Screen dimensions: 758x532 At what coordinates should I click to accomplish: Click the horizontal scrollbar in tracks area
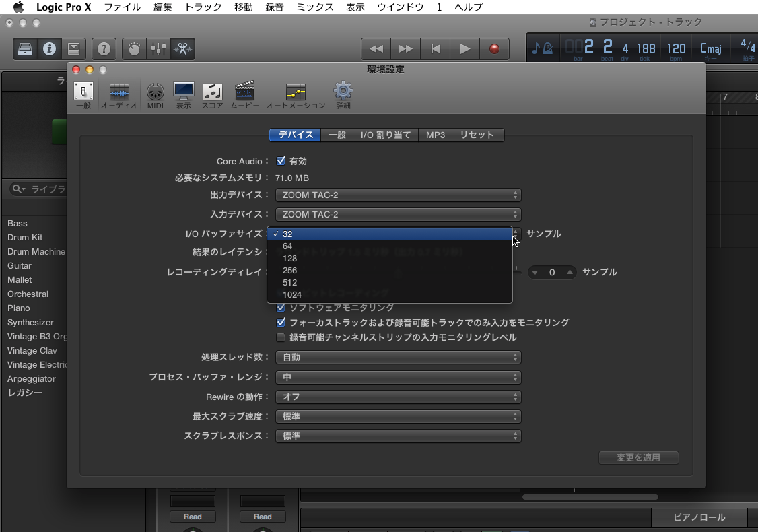click(x=590, y=497)
